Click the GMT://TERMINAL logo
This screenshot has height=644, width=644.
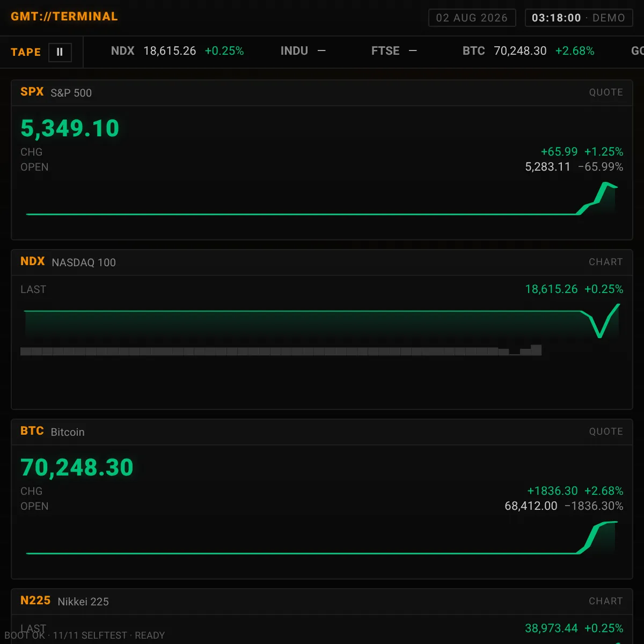(x=64, y=17)
